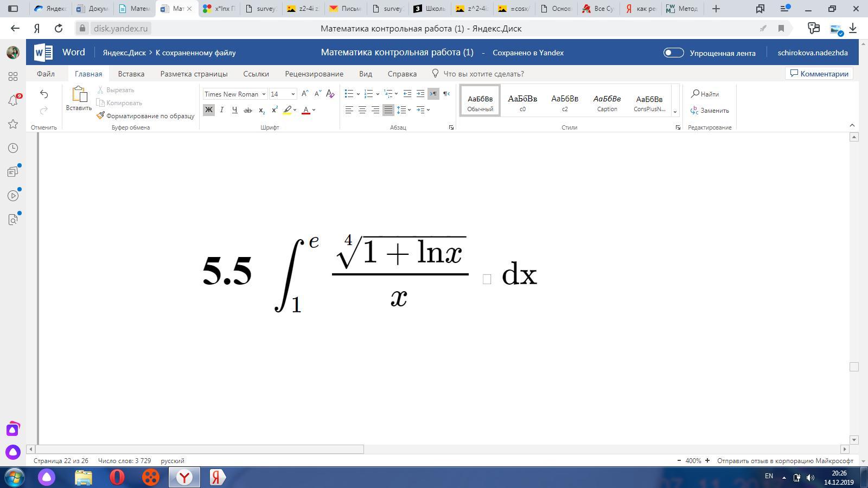Open the Find (Найти) search tool
868x488 pixels.
(705, 94)
